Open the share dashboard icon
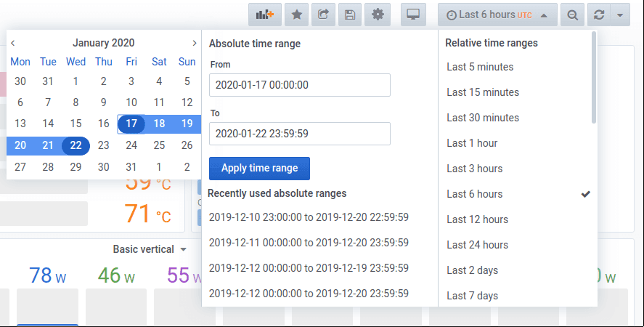 (324, 15)
